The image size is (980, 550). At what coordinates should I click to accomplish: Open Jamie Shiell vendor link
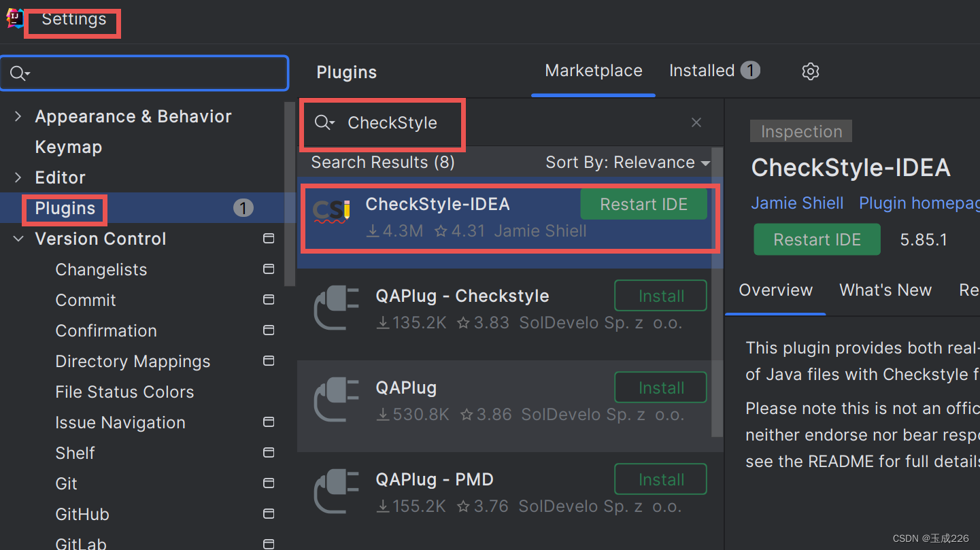coord(797,203)
